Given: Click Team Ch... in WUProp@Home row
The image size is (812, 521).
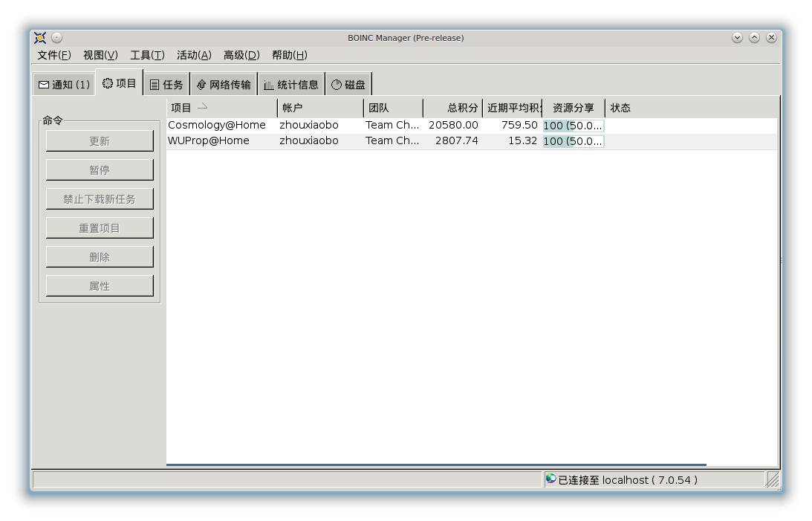Looking at the screenshot, I should tap(392, 141).
